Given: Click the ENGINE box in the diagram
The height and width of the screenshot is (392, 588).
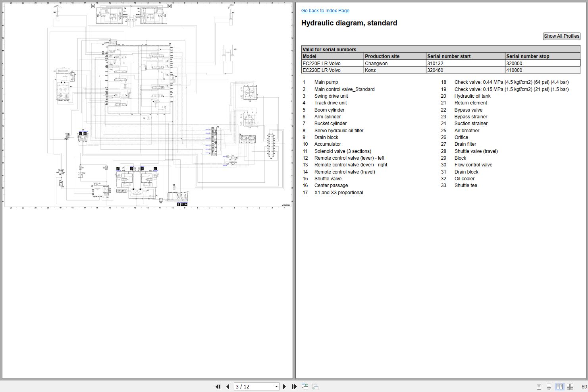Looking at the screenshot, I should 122,191.
